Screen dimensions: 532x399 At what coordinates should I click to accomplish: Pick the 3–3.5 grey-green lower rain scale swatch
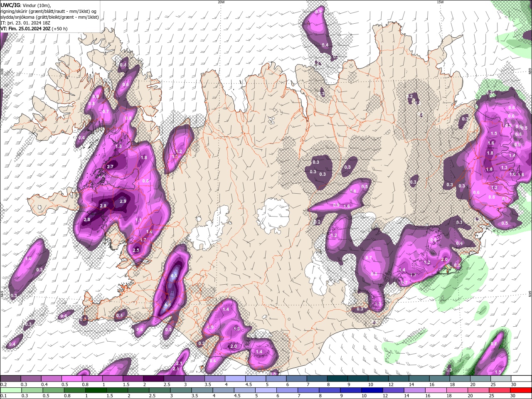(x=181, y=390)
